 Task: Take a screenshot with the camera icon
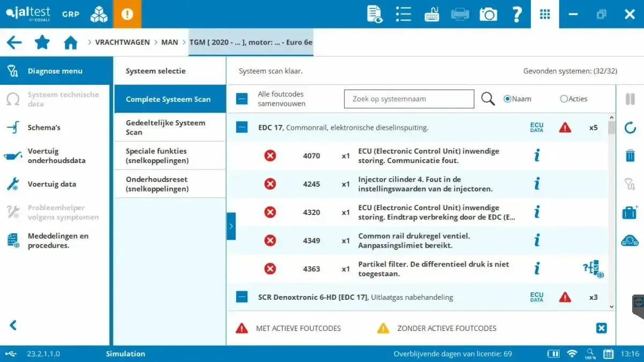[x=487, y=14]
